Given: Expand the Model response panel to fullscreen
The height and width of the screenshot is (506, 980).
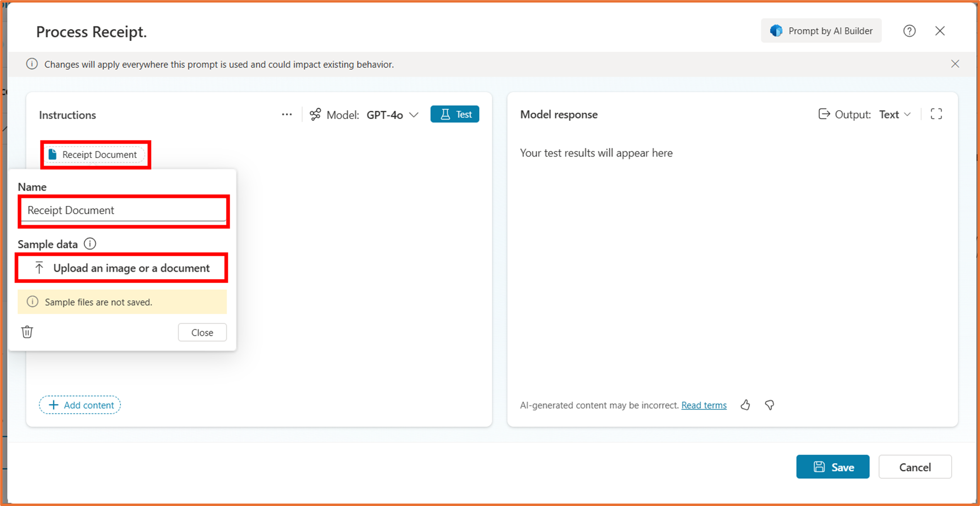Looking at the screenshot, I should [936, 114].
